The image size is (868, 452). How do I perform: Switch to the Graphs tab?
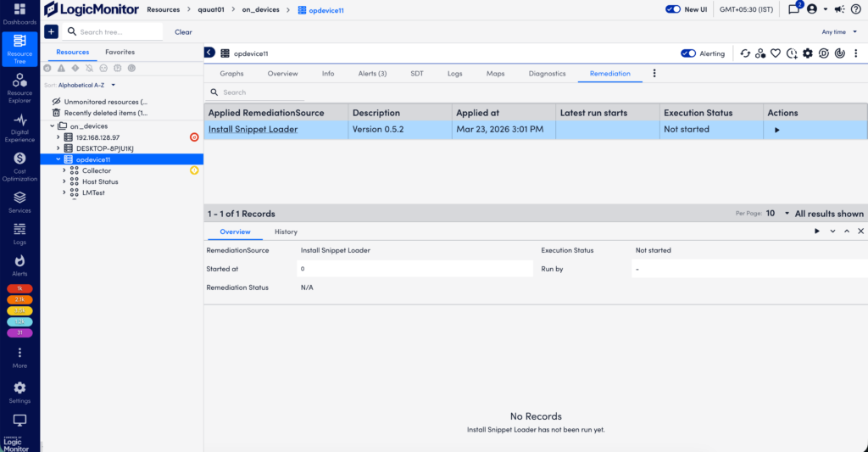coord(231,73)
